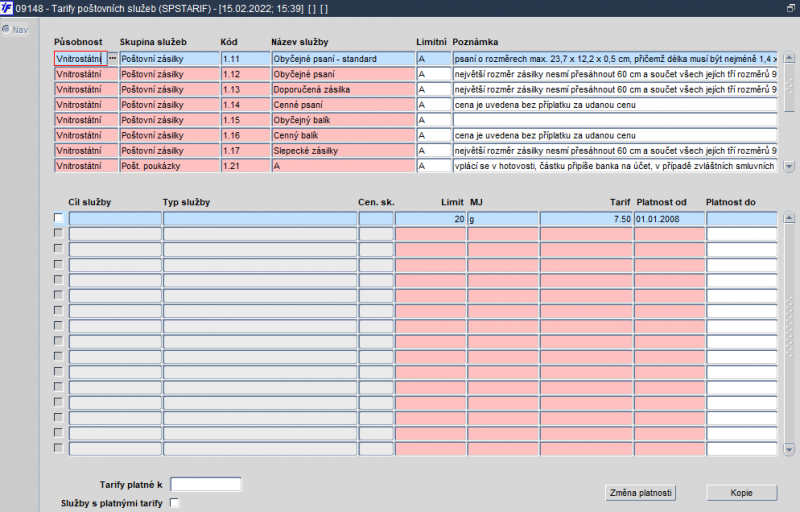
Task: Tick checkbox of first tariff row
Action: click(59, 218)
